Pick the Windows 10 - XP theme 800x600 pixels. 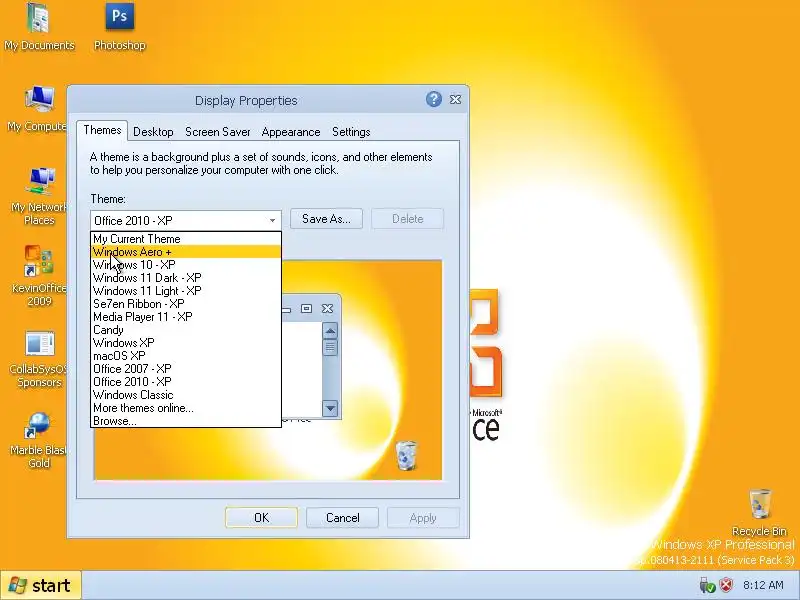(186, 265)
